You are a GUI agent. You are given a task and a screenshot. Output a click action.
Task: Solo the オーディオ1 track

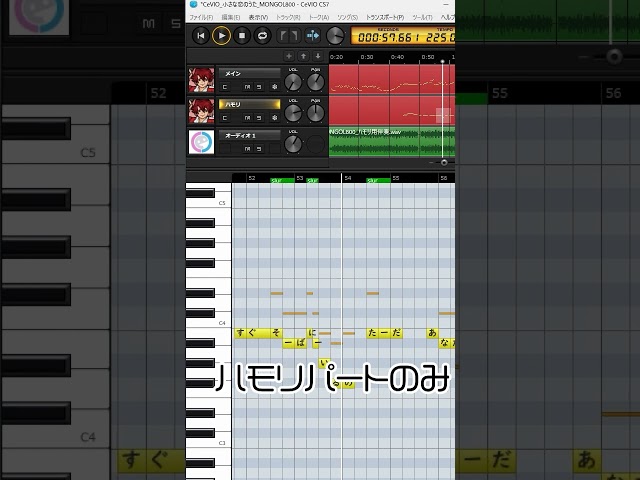[259, 149]
